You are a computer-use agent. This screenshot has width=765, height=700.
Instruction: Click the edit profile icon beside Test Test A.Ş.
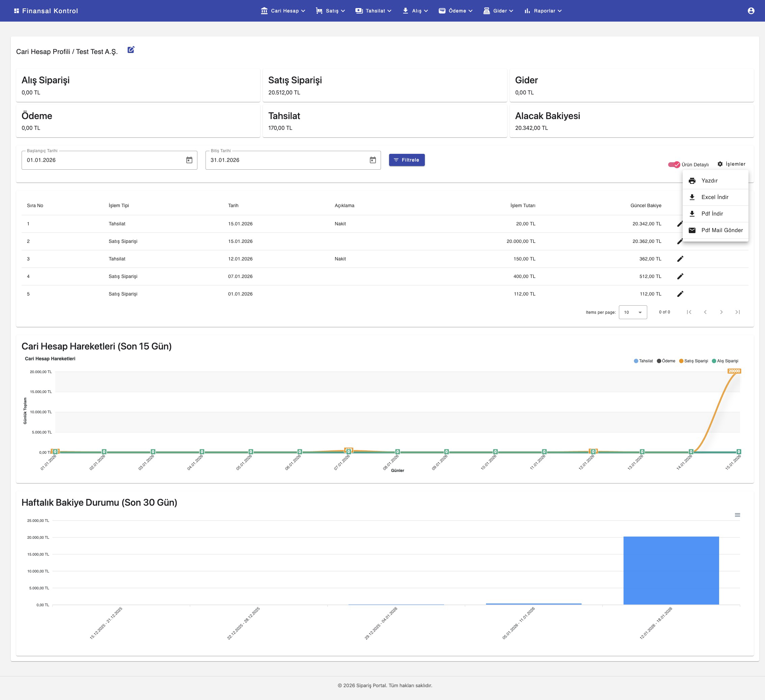coord(131,50)
